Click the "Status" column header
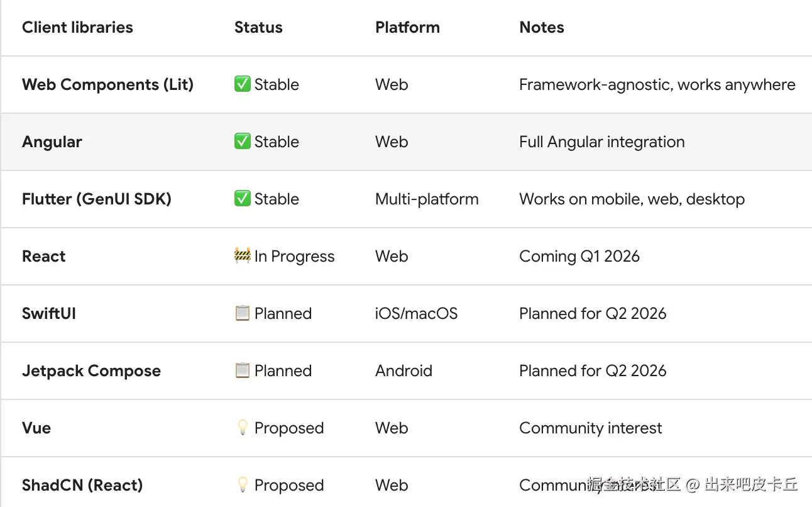This screenshot has width=812, height=507. click(x=258, y=28)
